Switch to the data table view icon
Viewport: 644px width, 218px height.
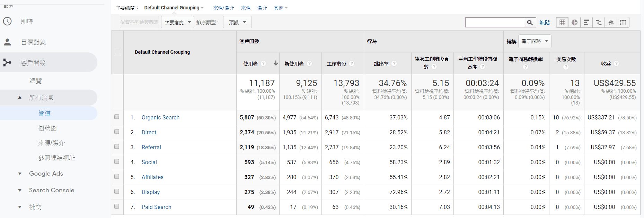tap(562, 23)
